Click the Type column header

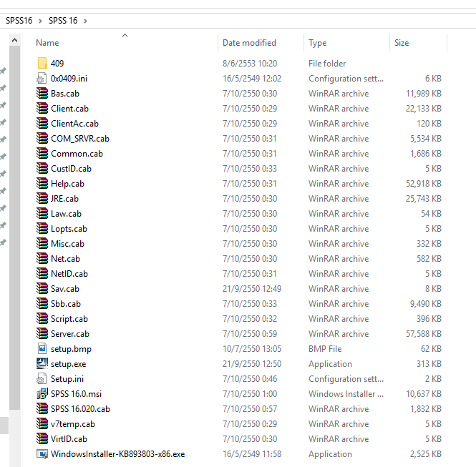pos(317,43)
